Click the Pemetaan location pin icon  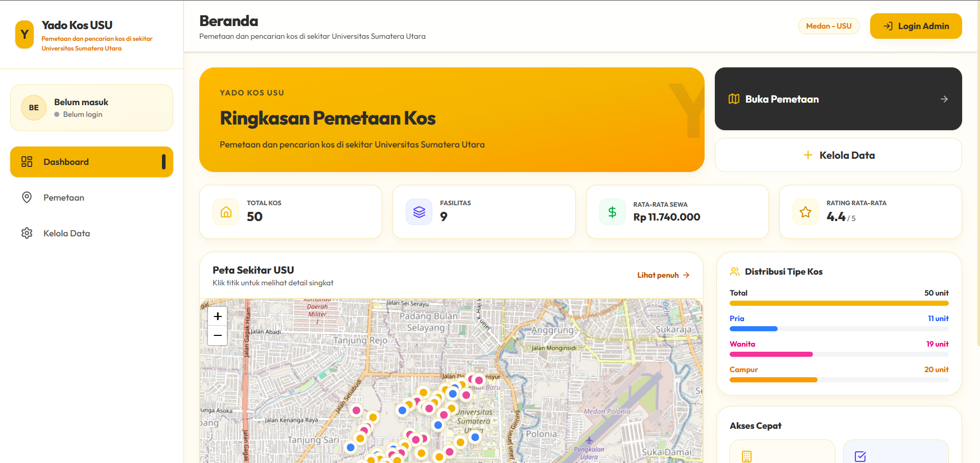pos(27,198)
